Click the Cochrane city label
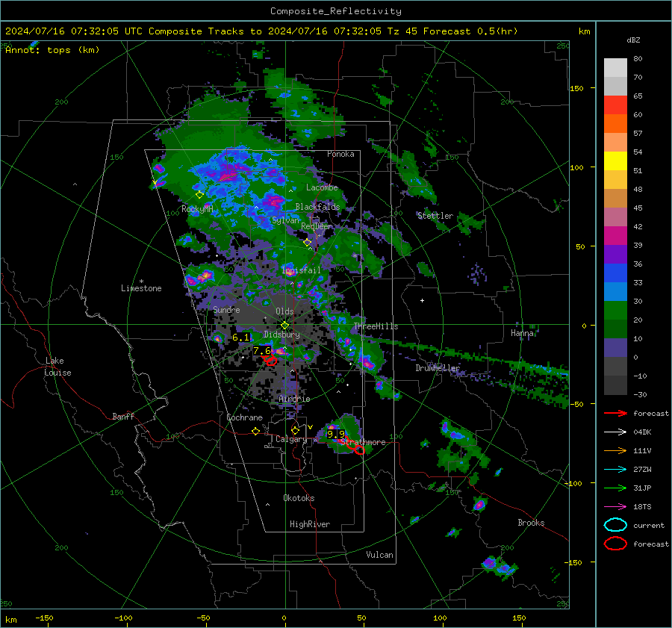 coord(244,417)
